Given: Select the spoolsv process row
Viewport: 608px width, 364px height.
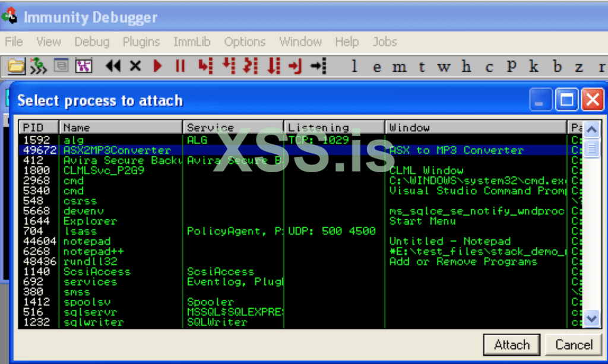Looking at the screenshot, I should click(x=300, y=301).
